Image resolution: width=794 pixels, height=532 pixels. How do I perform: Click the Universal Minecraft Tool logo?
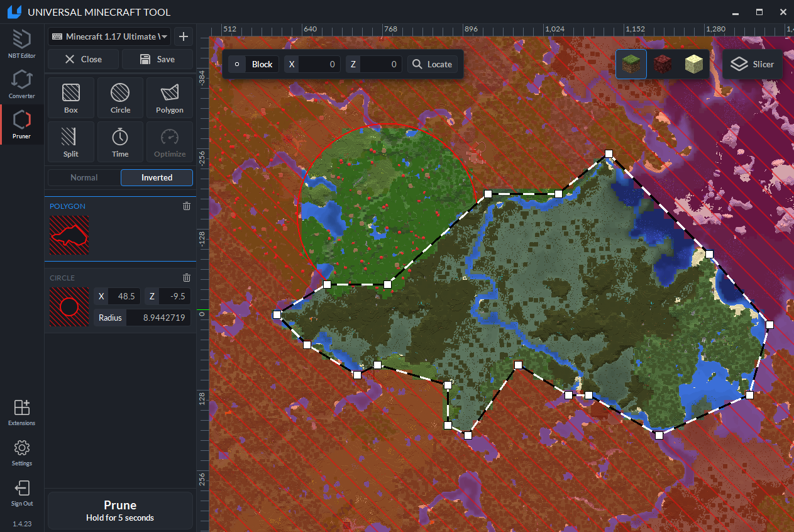coord(13,12)
